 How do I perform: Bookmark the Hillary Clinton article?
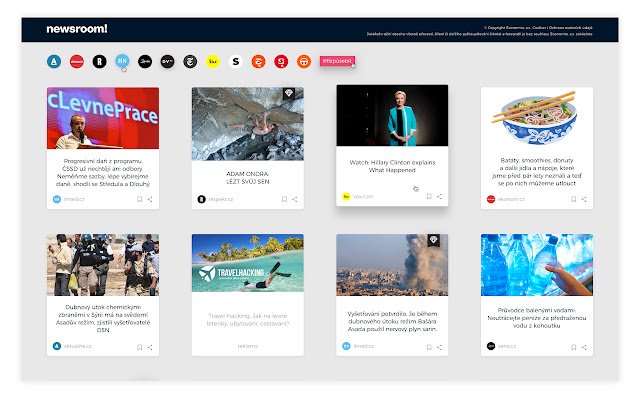(429, 196)
